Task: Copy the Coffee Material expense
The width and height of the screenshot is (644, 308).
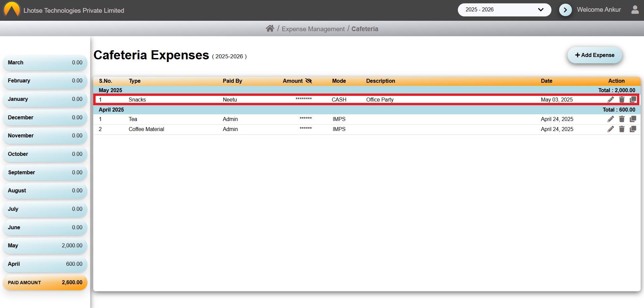Action: 633,129
